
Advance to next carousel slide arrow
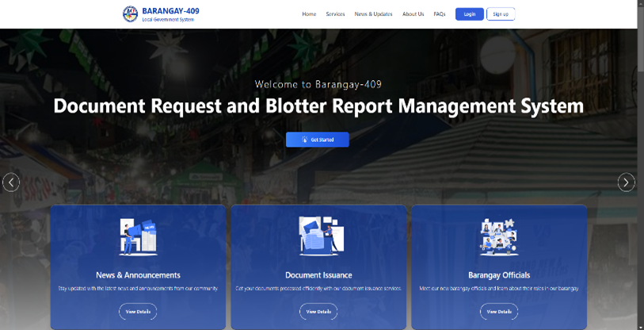626,182
